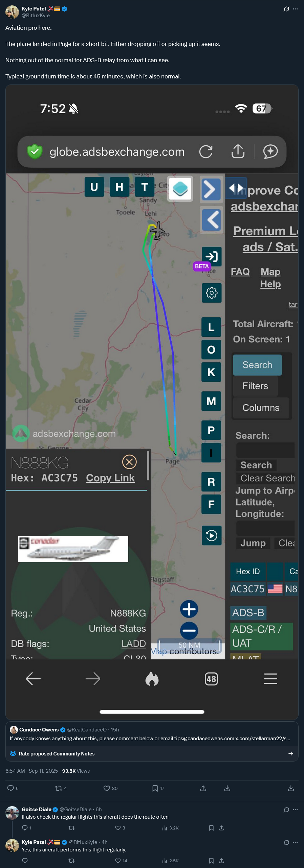
Task: Zoom in on the map with plus button
Action: (x=189, y=609)
